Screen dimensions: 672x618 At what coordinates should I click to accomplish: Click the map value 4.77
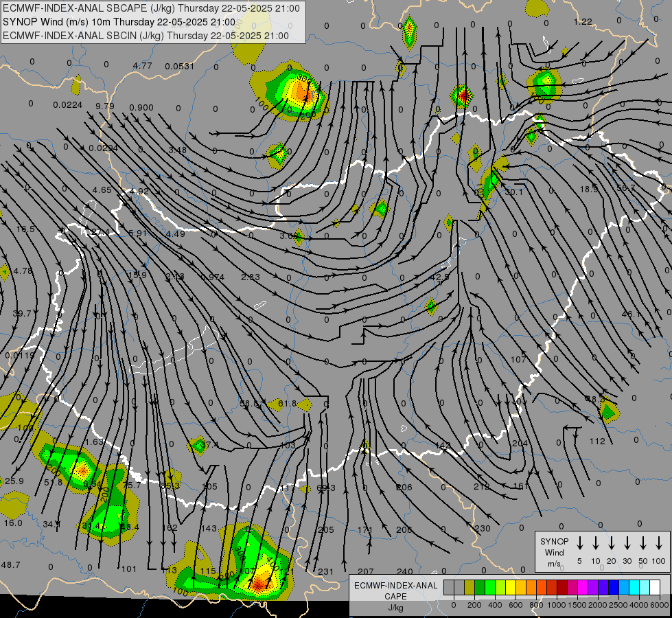coord(142,66)
